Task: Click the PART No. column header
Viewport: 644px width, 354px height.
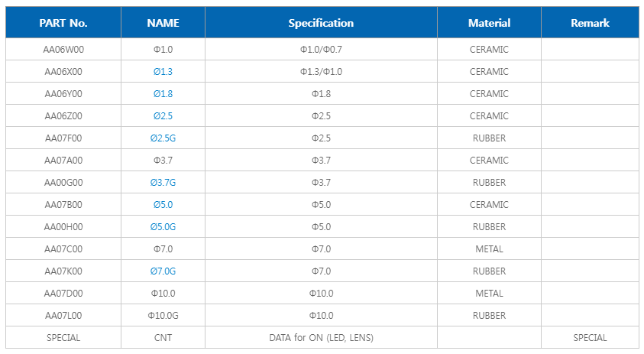Action: pos(63,23)
